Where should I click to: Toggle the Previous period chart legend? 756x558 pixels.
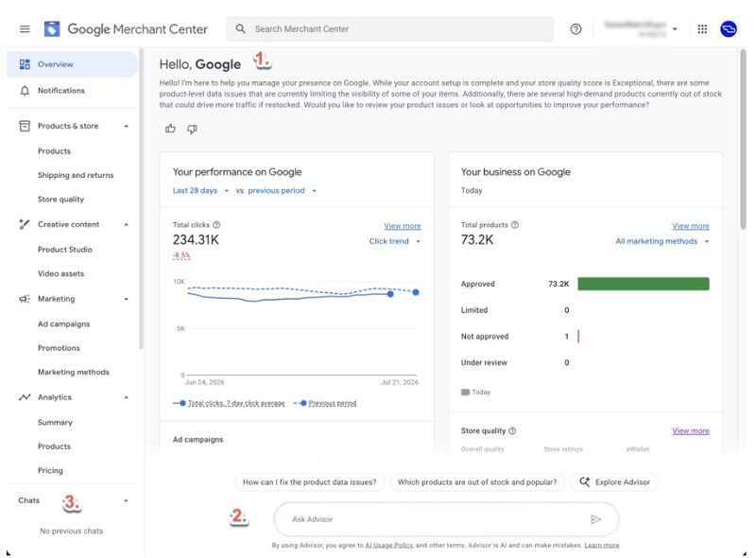pyautogui.click(x=325, y=403)
